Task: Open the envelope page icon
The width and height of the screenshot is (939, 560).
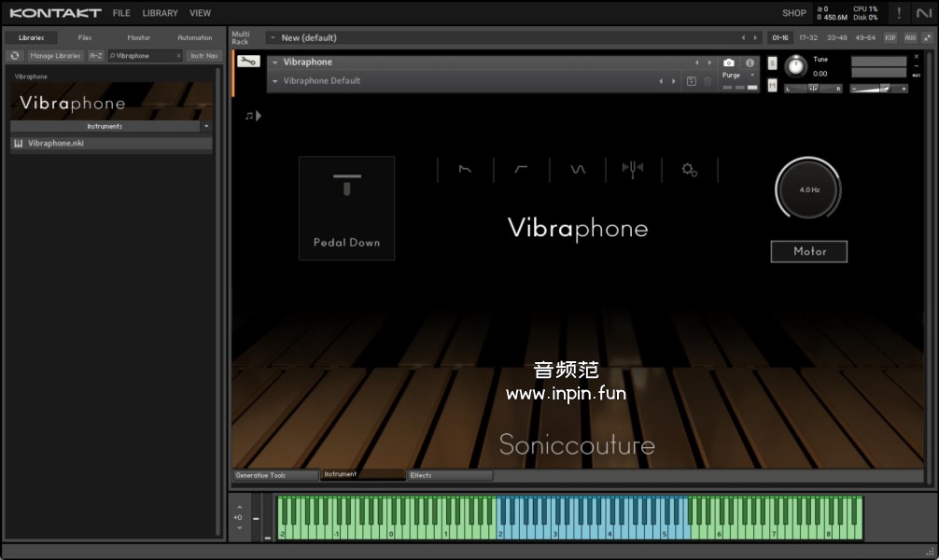Action: tap(465, 170)
